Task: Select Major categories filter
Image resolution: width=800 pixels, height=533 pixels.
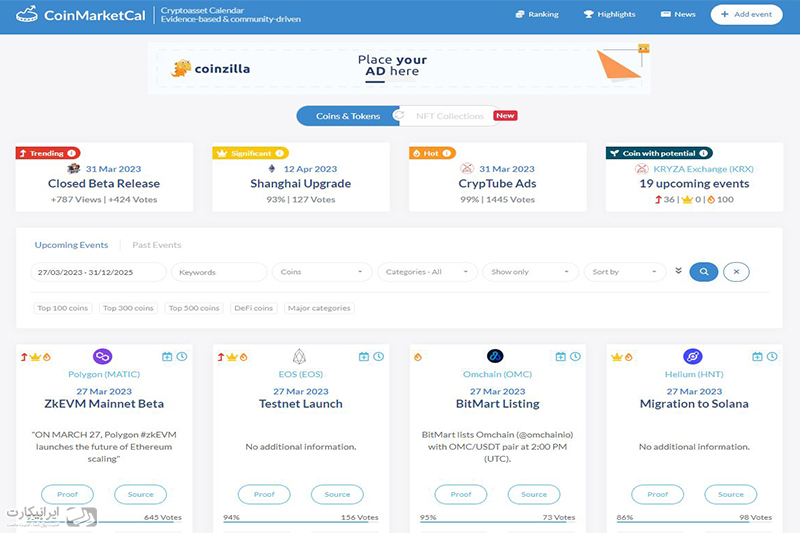Action: point(319,308)
